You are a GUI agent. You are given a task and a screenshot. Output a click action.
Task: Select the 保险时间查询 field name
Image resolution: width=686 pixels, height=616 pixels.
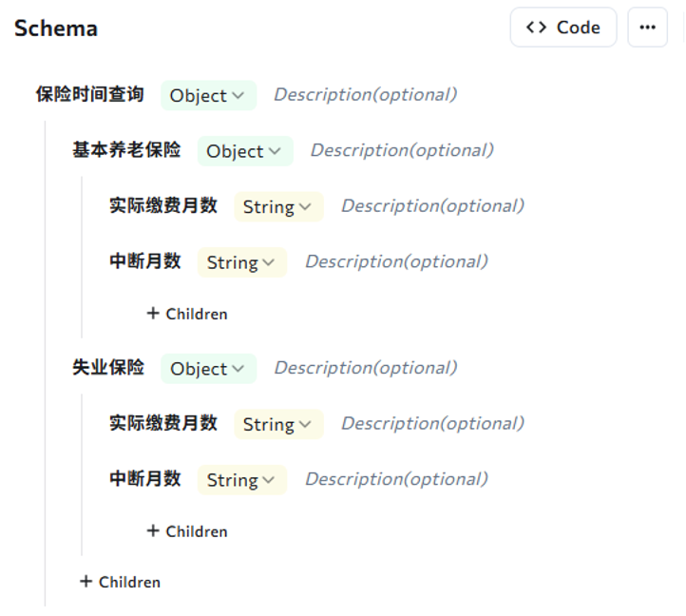click(x=90, y=94)
